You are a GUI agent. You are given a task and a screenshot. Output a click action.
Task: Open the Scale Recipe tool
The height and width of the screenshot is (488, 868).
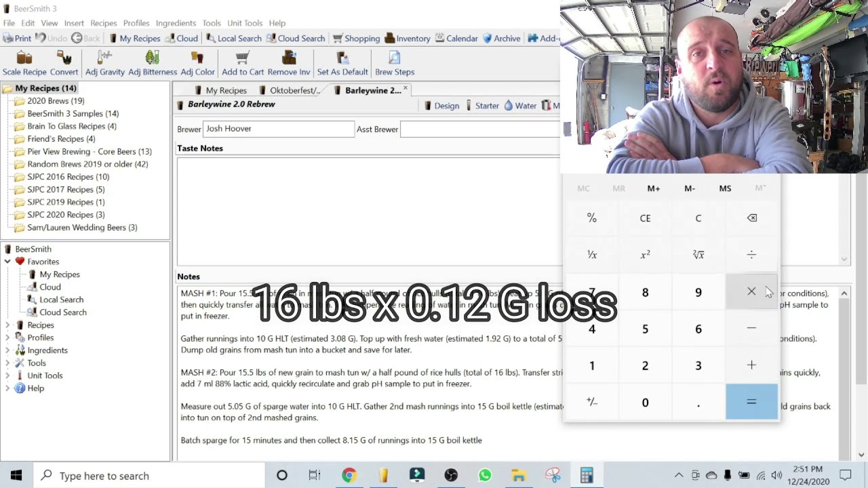pos(24,64)
